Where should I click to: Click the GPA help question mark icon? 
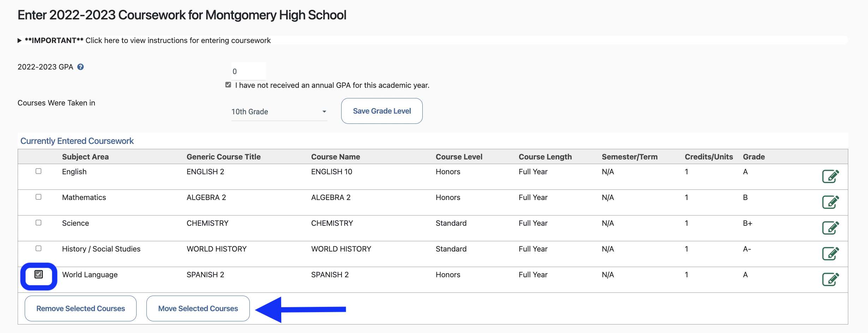(80, 67)
